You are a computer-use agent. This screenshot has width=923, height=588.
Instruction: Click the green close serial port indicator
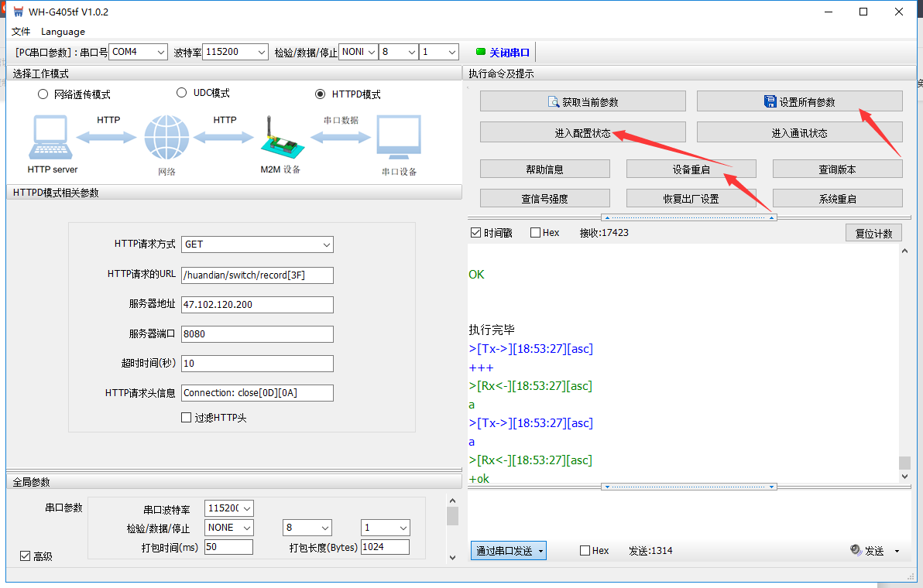[x=481, y=52]
